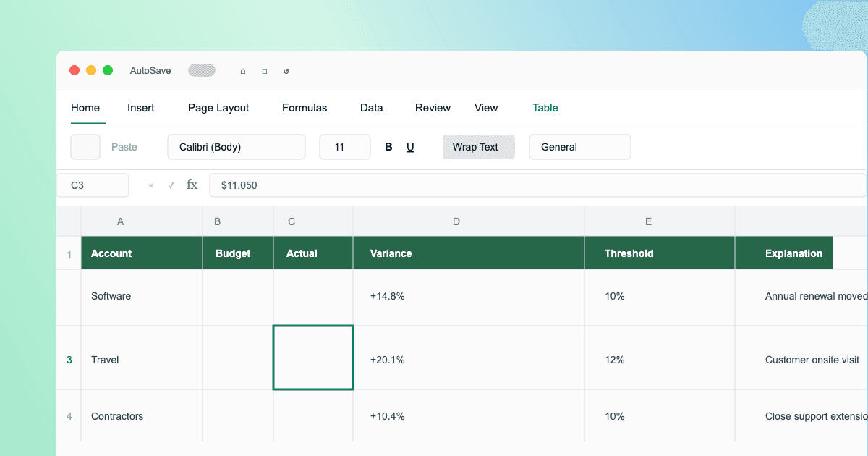Open the Table tab
This screenshot has height=456, width=868.
545,108
